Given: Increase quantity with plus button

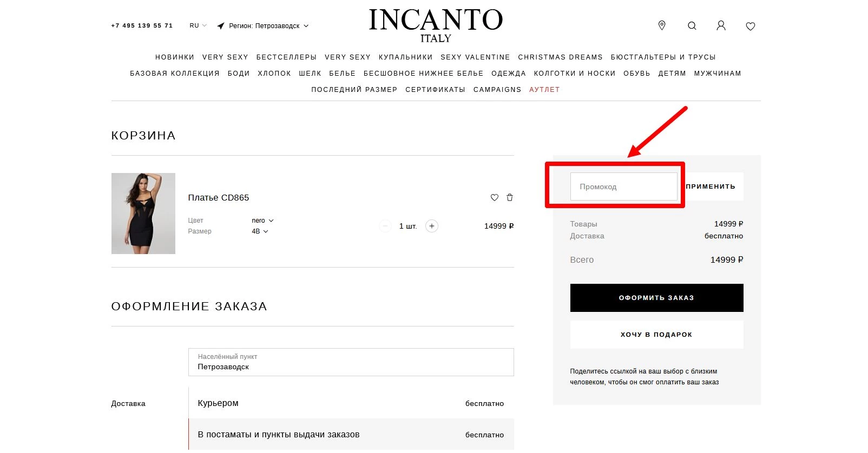Looking at the screenshot, I should (x=431, y=226).
